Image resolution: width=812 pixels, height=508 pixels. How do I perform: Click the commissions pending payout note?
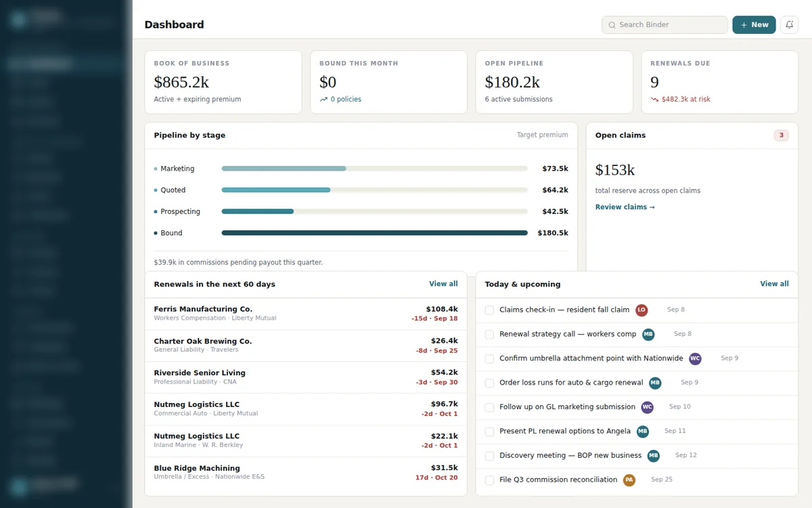click(x=238, y=262)
